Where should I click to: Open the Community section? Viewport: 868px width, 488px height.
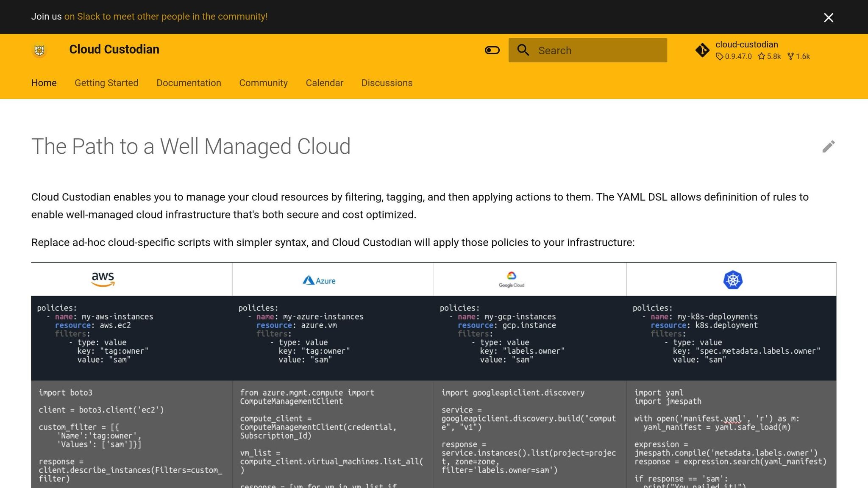coord(263,83)
